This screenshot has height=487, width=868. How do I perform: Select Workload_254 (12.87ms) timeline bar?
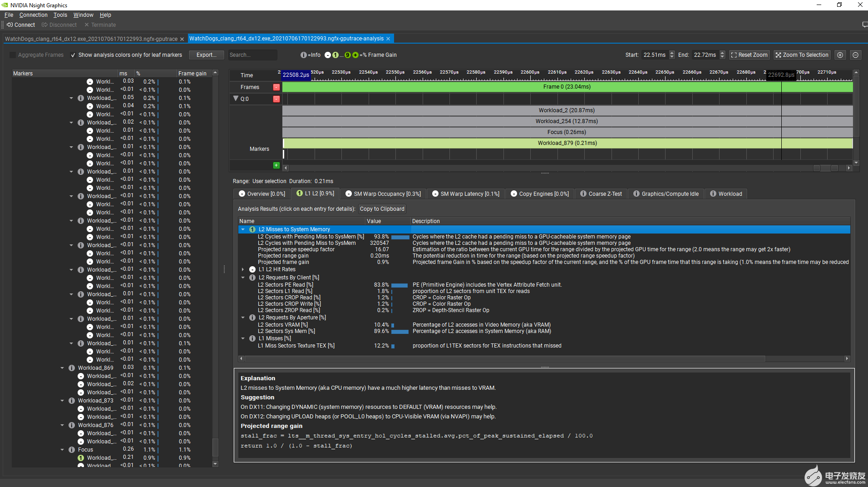(x=567, y=121)
